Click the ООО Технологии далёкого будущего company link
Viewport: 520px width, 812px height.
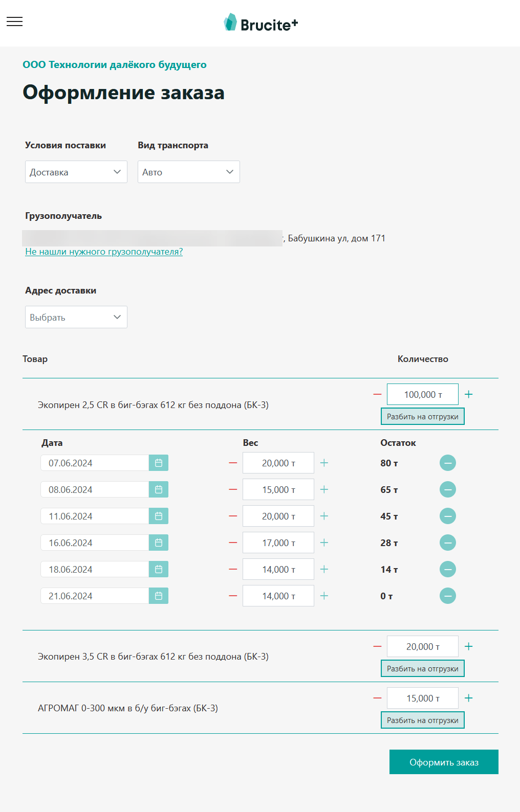115,64
